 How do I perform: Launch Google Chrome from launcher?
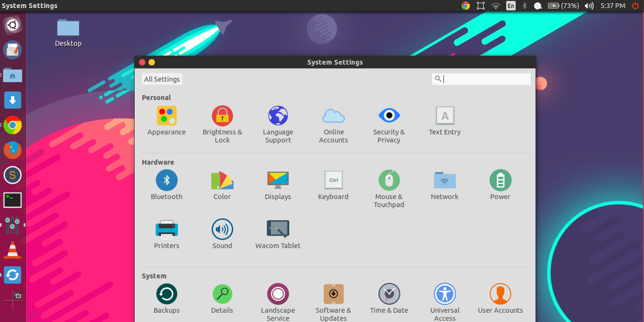click(12, 125)
